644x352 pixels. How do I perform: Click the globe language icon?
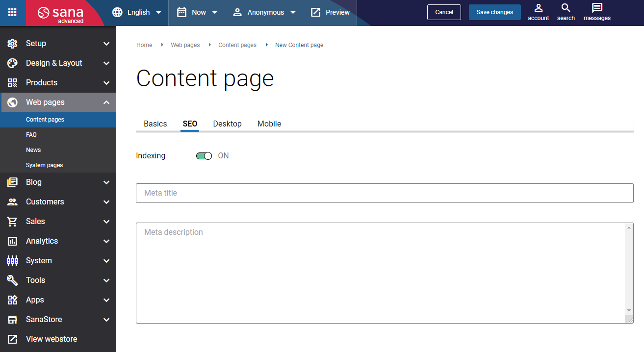(x=117, y=12)
